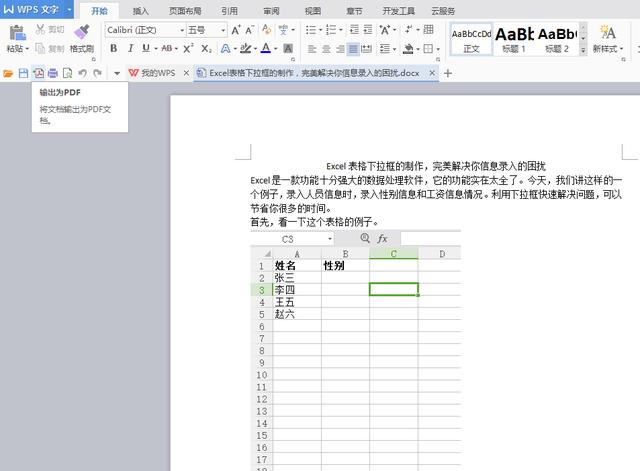640x471 pixels.
Task: Open the numbered list dropdown arrow
Action: tap(341, 30)
